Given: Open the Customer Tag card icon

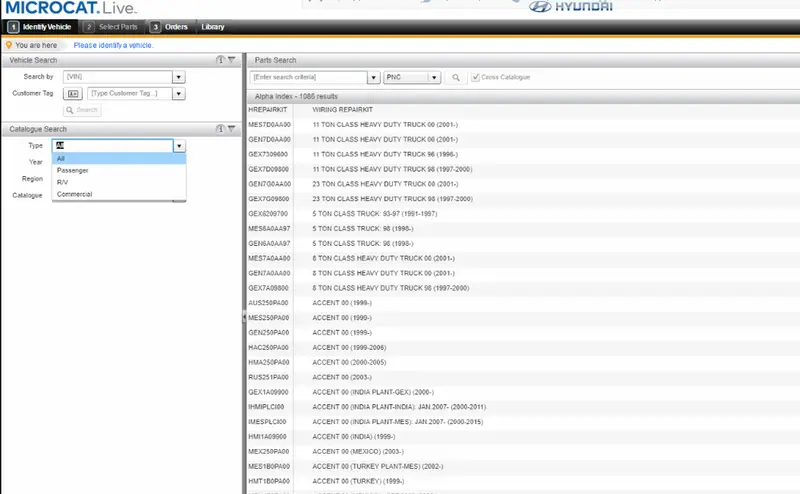Looking at the screenshot, I should pyautogui.click(x=73, y=94).
